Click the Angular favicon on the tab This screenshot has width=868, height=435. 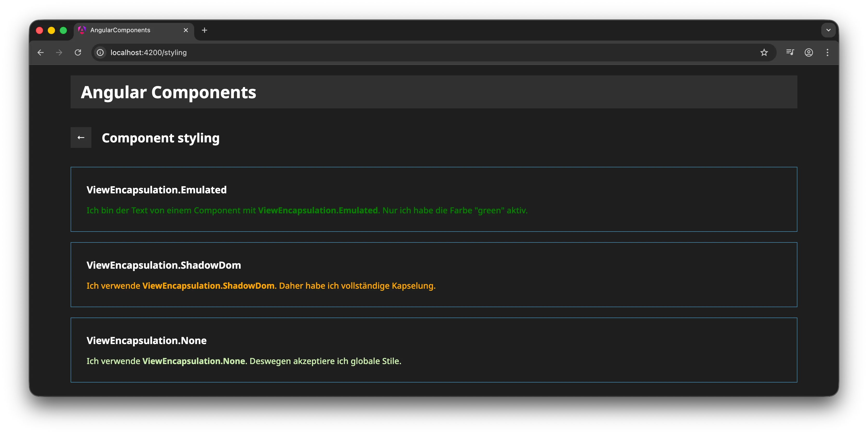pos(82,30)
